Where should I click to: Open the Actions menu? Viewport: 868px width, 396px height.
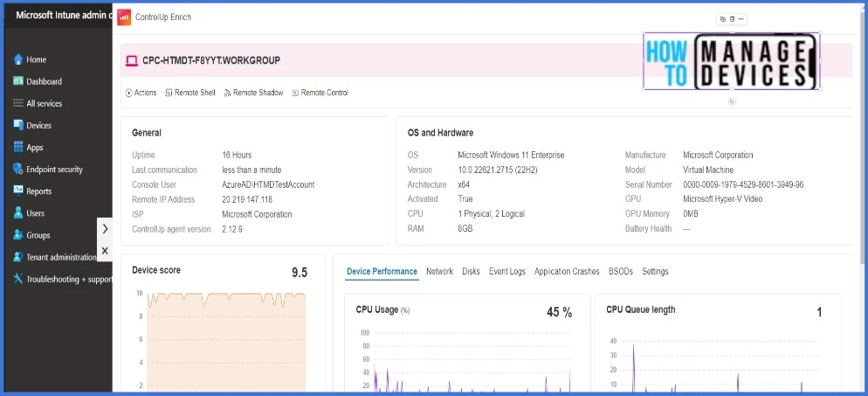tap(141, 93)
